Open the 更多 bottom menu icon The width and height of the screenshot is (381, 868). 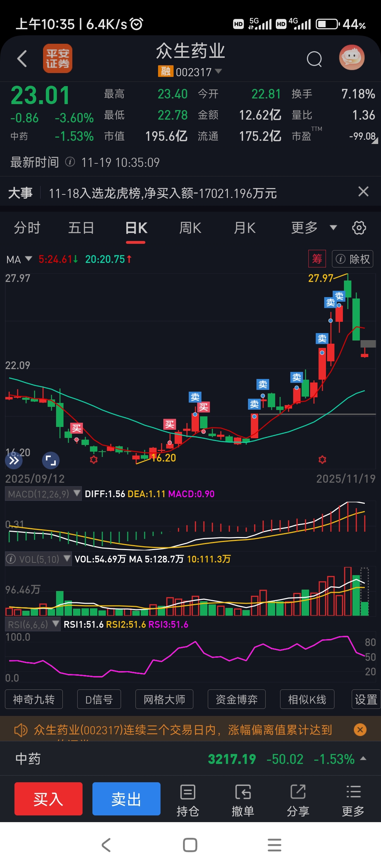(x=353, y=800)
